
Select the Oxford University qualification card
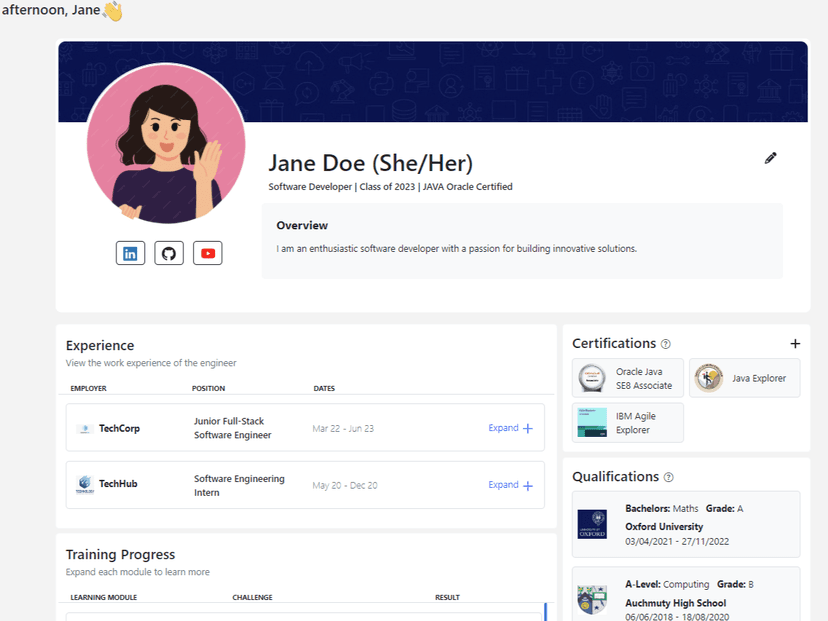tap(685, 524)
